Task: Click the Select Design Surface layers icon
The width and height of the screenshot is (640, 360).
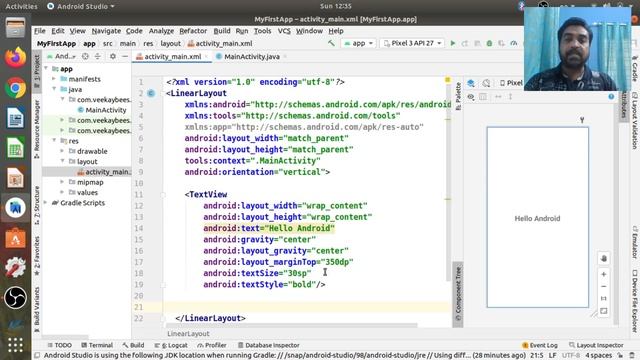Action: click(471, 83)
